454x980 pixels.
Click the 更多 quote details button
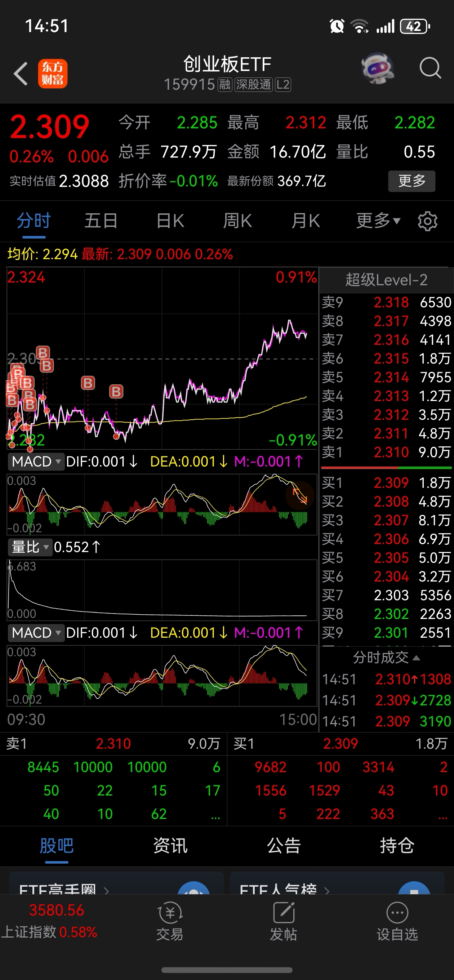[412, 181]
